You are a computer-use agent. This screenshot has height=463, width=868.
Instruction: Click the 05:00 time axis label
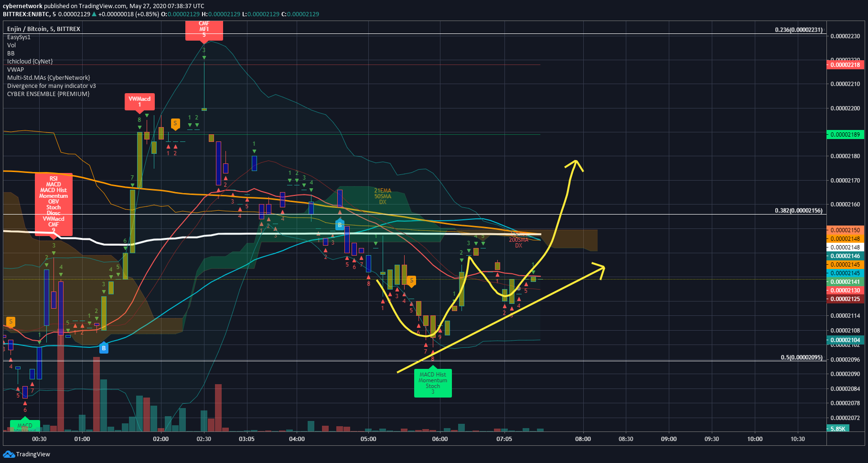368,439
